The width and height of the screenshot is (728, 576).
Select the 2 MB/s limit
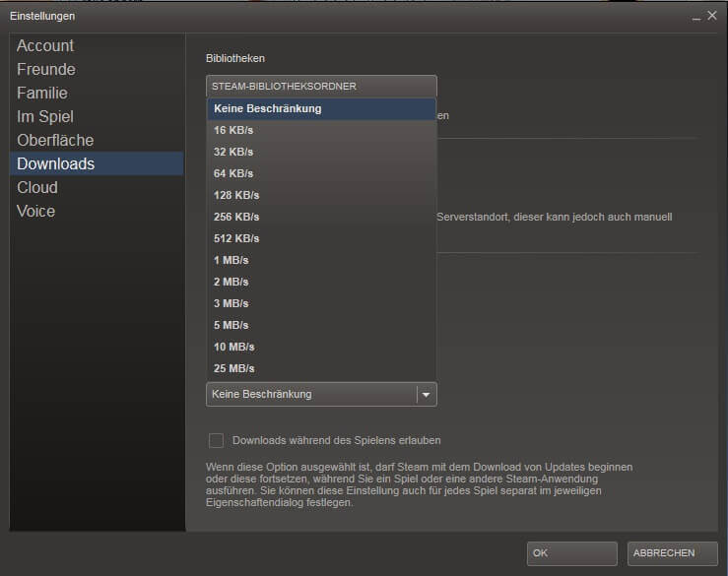coord(321,282)
